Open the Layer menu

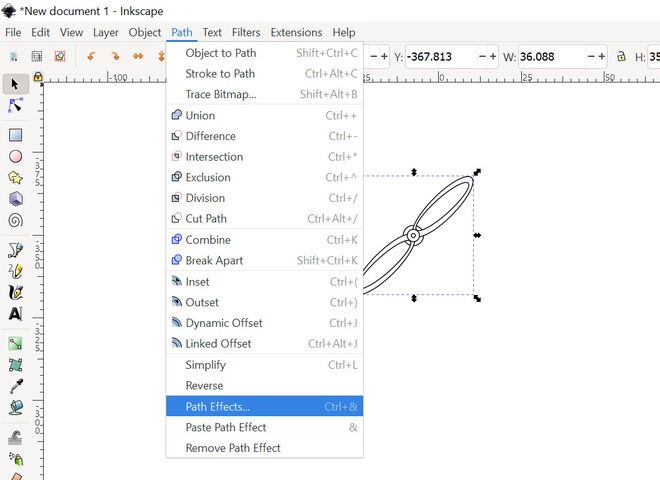coord(106,32)
